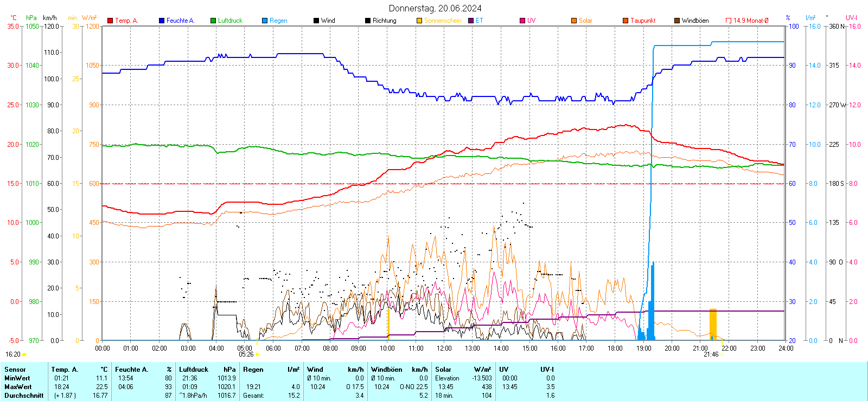Click the 16:20 sunshine duration label
Image resolution: width=868 pixels, height=401 pixels.
point(13,354)
